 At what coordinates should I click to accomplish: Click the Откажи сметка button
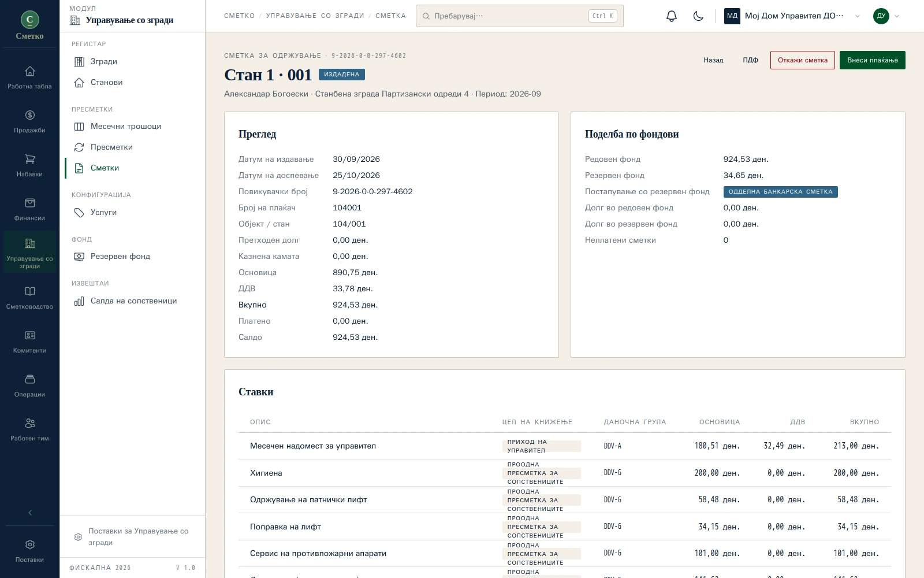click(802, 60)
